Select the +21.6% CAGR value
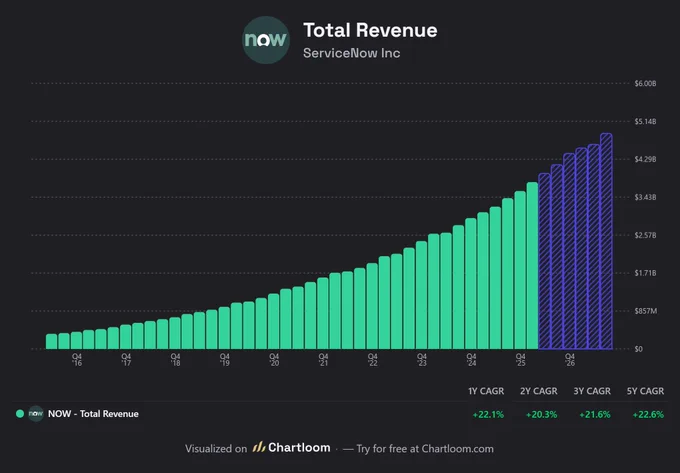The height and width of the screenshot is (473, 680). point(595,414)
